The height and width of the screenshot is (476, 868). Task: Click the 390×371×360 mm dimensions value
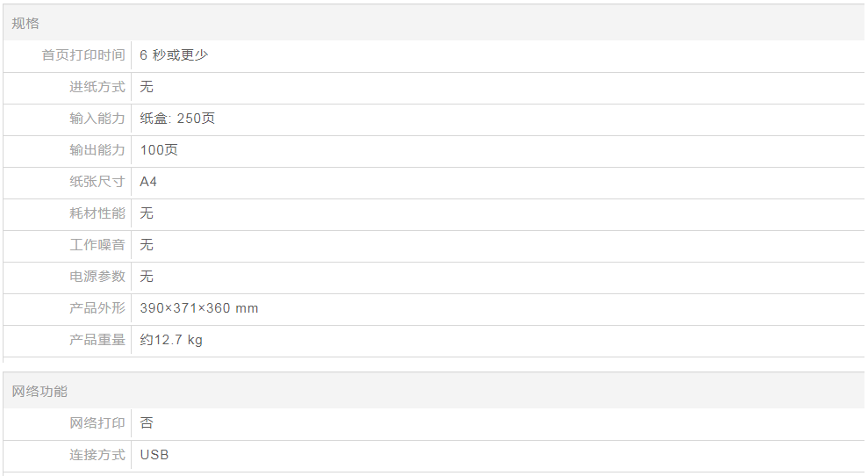pos(199,308)
